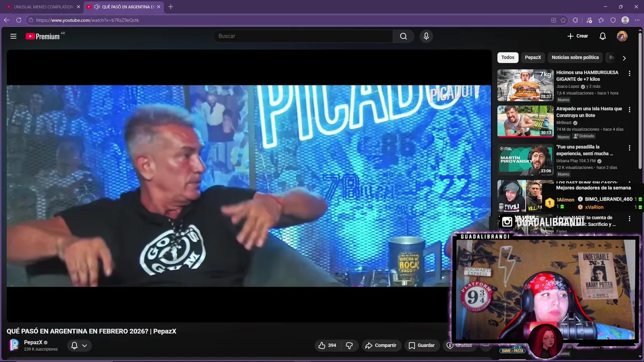Select the QUÉ PASÓ EN ARGENTINA tab
Screen dimensions: 644x362
123,7
